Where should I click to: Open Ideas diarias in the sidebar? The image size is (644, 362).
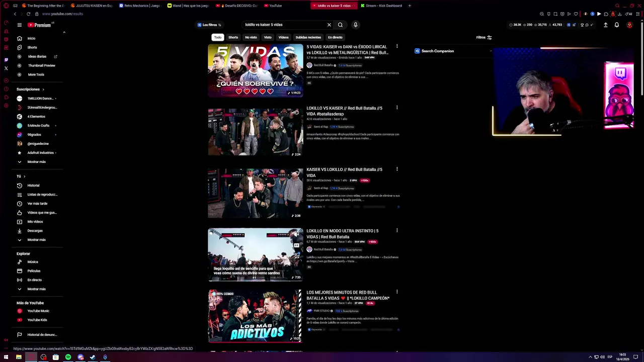pyautogui.click(x=37, y=56)
